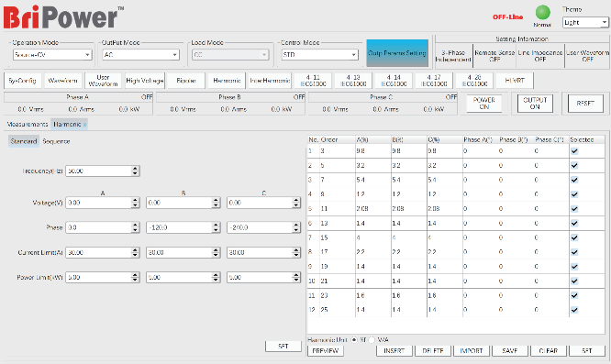The height and width of the screenshot is (364, 611).
Task: Uncheck Selected for harmonic order 11
Action: 574,209
